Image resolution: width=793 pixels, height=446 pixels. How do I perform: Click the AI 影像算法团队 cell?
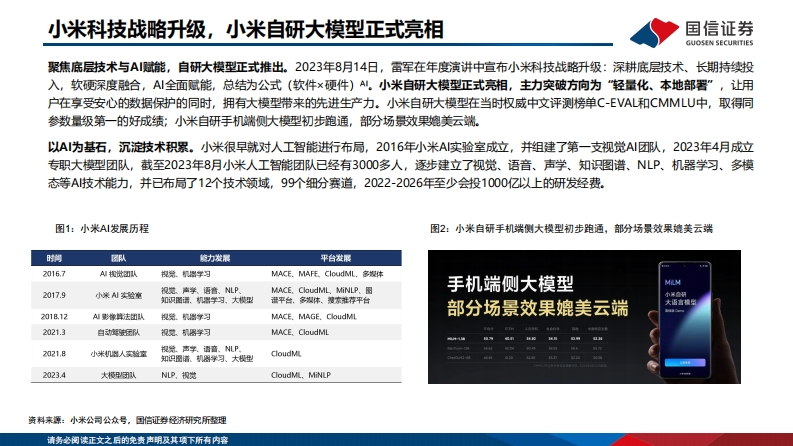[118, 317]
